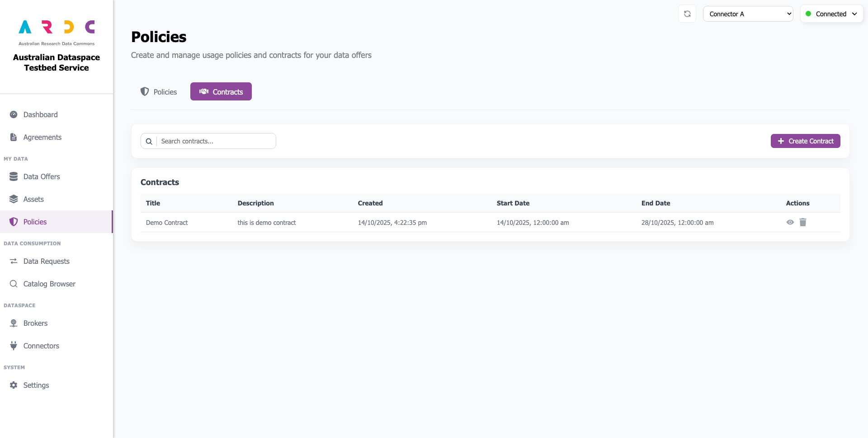868x438 pixels.
Task: Click the Data Requests exchange arrows icon
Action: coord(14,261)
